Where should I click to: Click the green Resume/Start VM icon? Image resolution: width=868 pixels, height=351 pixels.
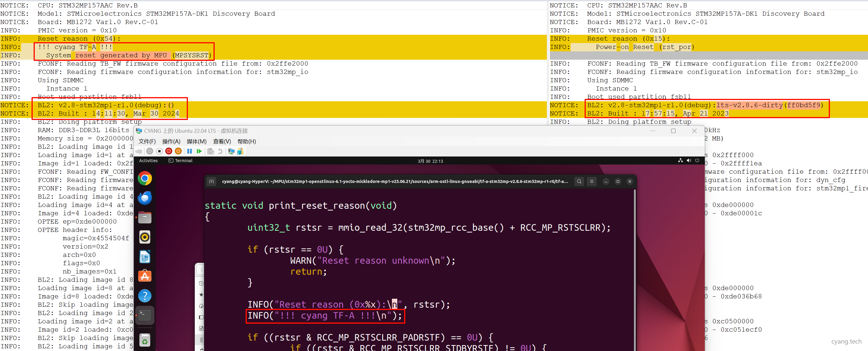pos(199,151)
